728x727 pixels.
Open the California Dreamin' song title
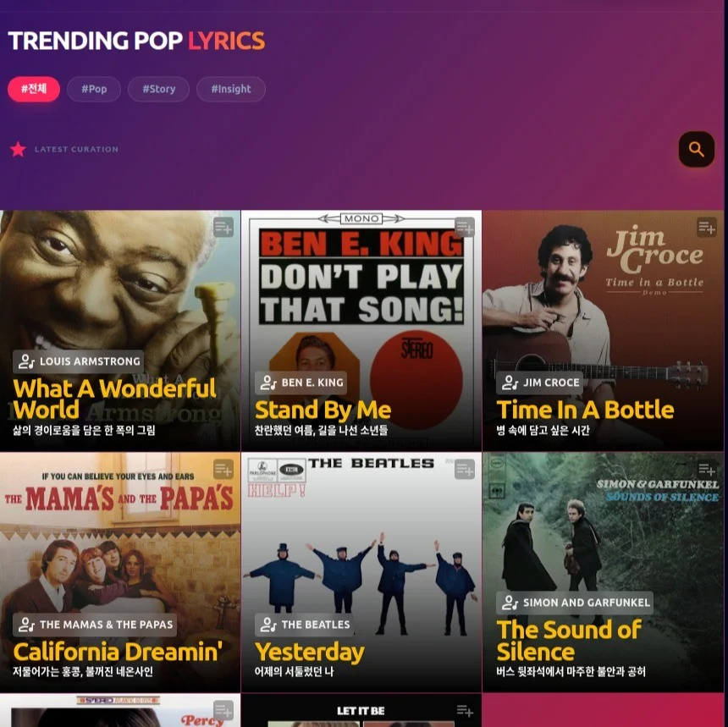point(118,652)
